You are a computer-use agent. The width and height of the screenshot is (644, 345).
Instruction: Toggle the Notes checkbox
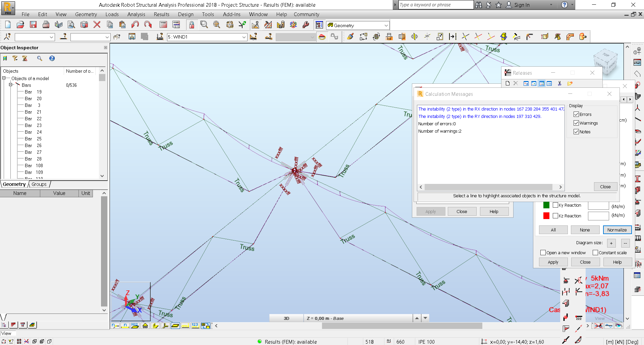[x=576, y=132]
